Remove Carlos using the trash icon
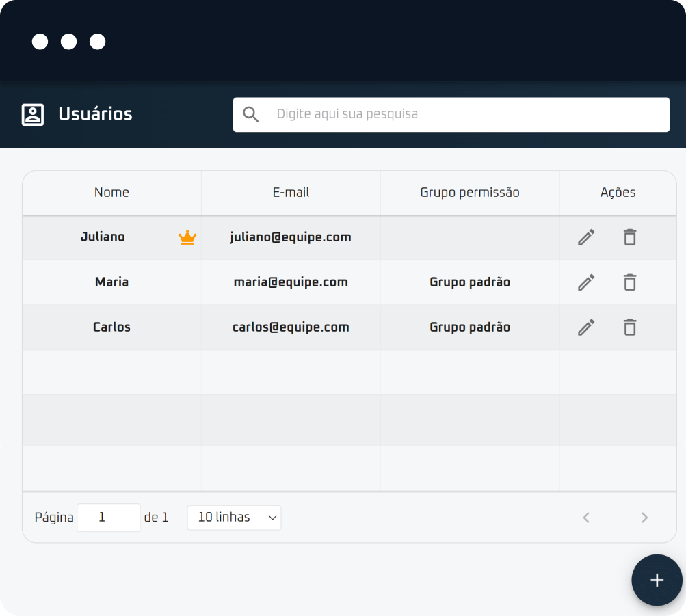 (630, 327)
